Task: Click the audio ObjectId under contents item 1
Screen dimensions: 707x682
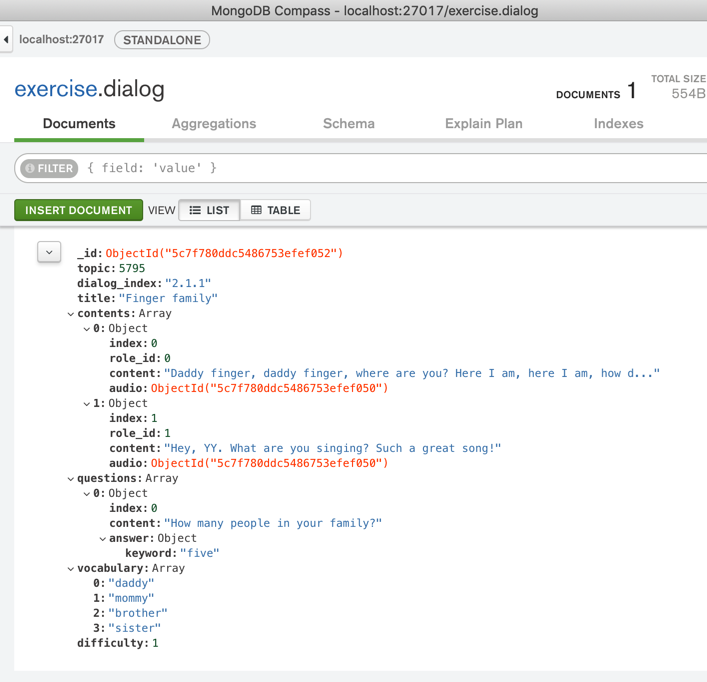Action: (x=270, y=463)
